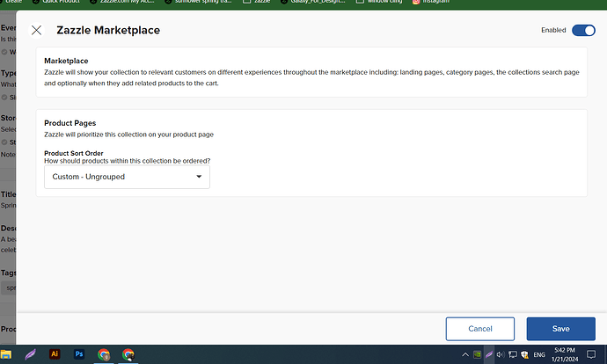This screenshot has width=607, height=364.
Task: Open File Explorer from taskbar
Action: pos(6,354)
